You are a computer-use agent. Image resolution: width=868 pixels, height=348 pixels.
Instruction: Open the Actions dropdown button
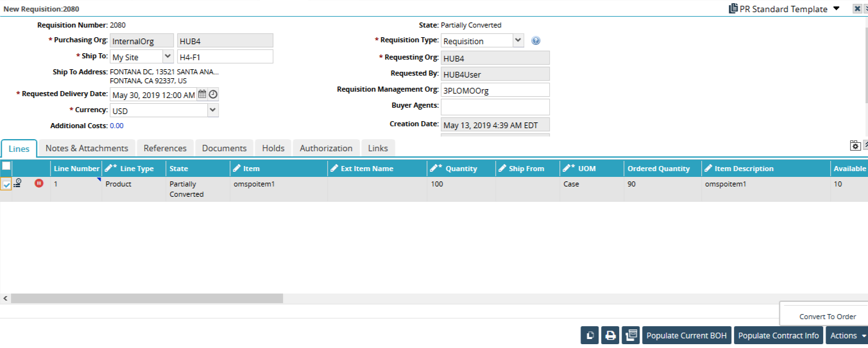[847, 335]
